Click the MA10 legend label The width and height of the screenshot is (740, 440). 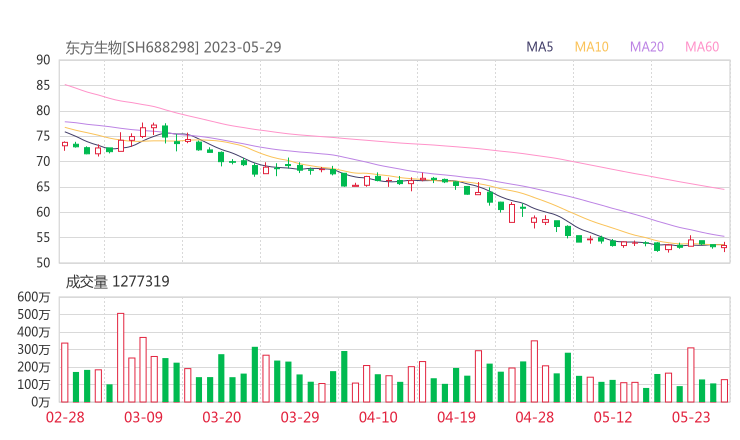point(591,47)
